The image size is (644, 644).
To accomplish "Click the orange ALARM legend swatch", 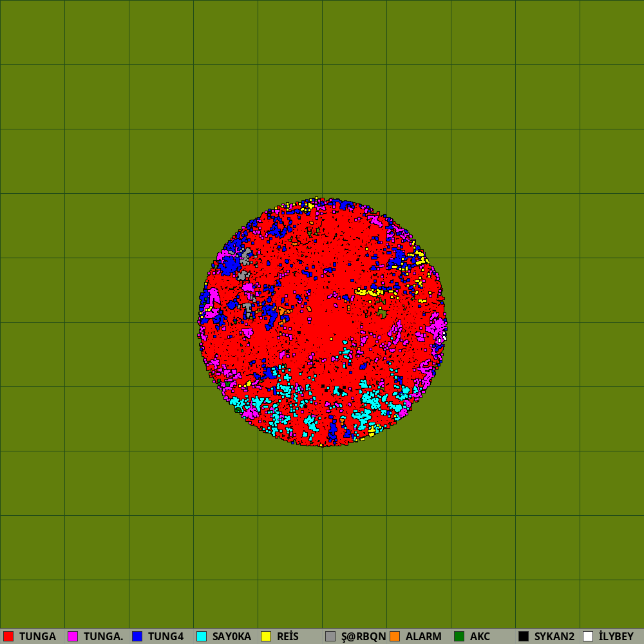I will pos(395,636).
